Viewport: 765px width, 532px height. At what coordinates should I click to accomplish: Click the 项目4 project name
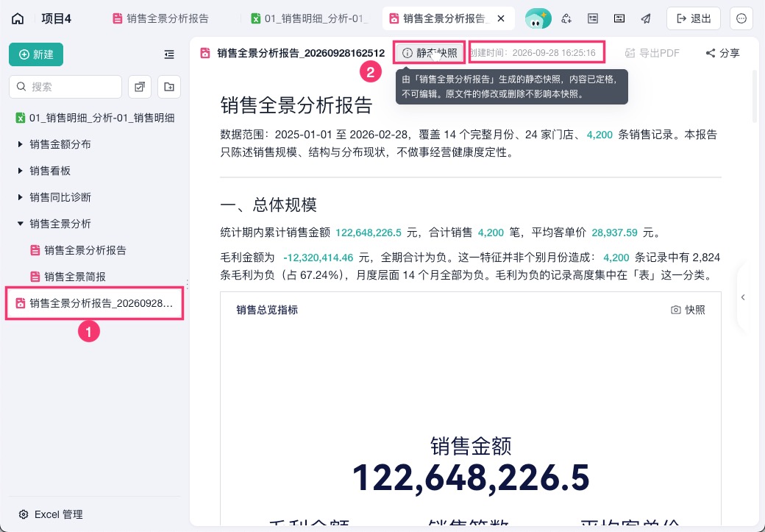(56, 19)
